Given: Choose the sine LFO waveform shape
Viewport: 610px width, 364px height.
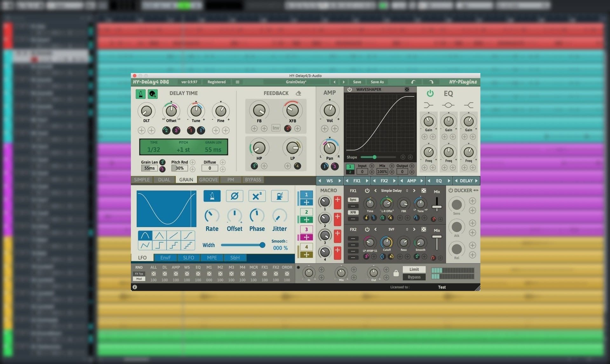Looking at the screenshot, I should [145, 235].
